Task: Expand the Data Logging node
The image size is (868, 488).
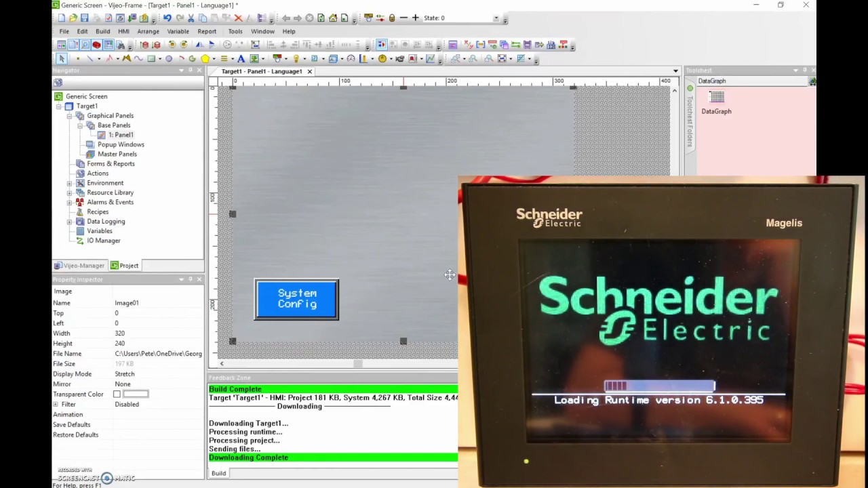Action: point(70,222)
